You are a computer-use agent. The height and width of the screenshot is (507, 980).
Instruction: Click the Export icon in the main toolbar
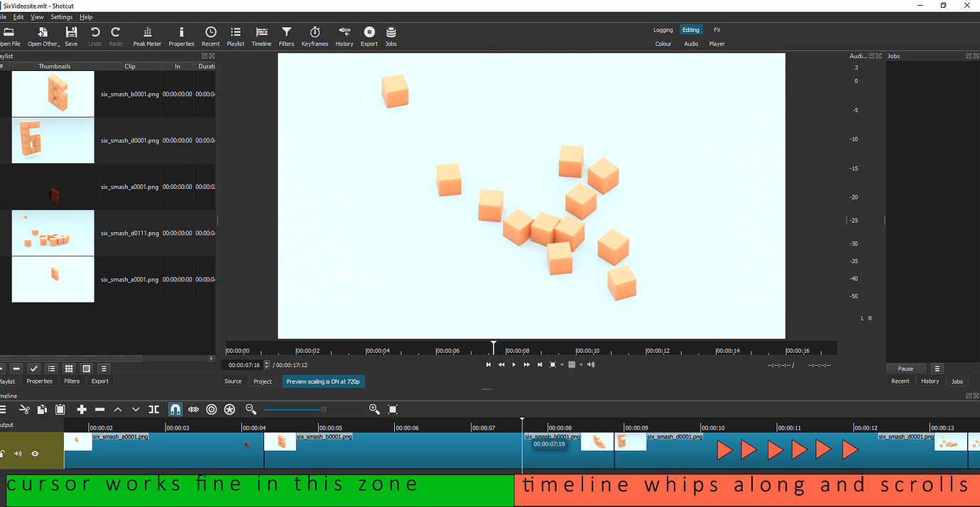click(x=369, y=36)
